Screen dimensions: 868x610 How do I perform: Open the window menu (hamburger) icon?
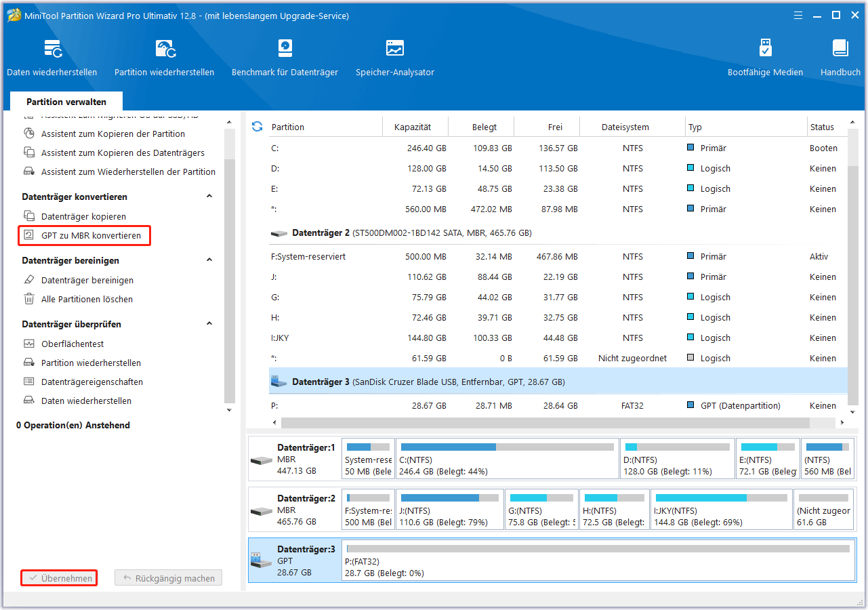797,15
